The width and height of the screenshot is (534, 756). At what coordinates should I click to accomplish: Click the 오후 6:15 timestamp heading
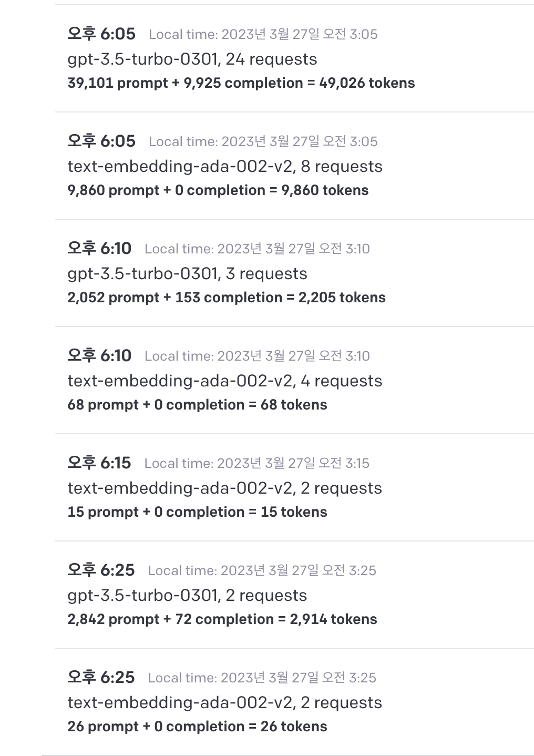tap(99, 463)
